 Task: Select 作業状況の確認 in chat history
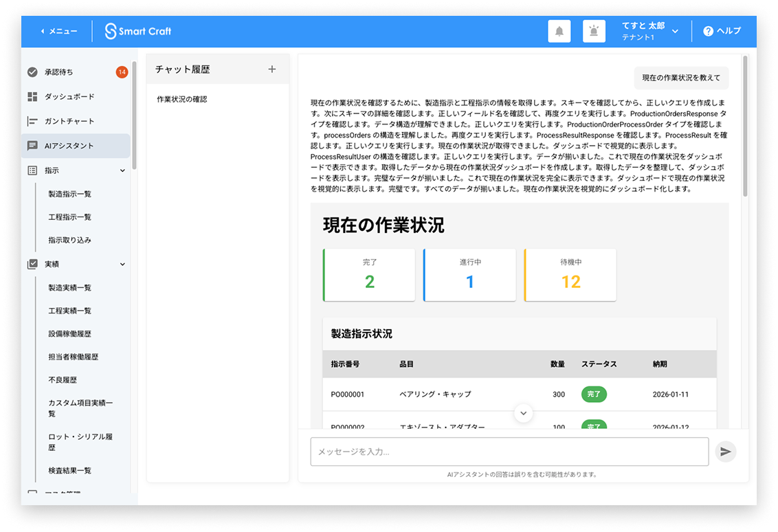coord(181,98)
